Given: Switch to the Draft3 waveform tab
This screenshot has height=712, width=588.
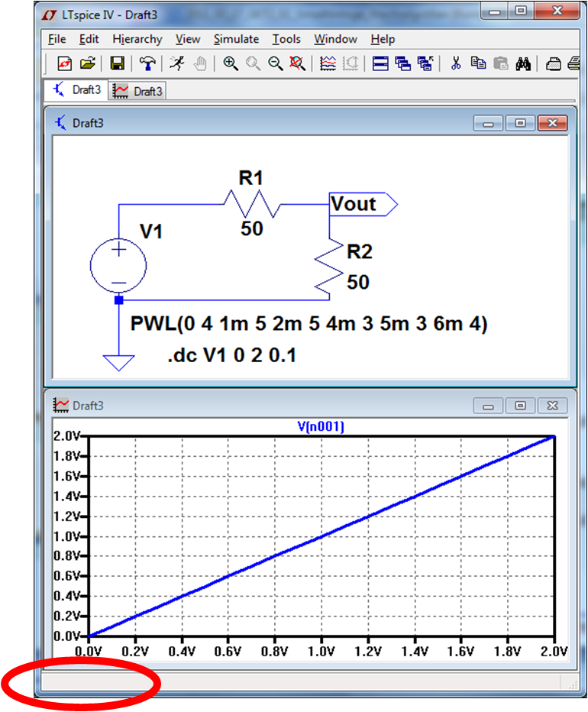Looking at the screenshot, I should [139, 91].
